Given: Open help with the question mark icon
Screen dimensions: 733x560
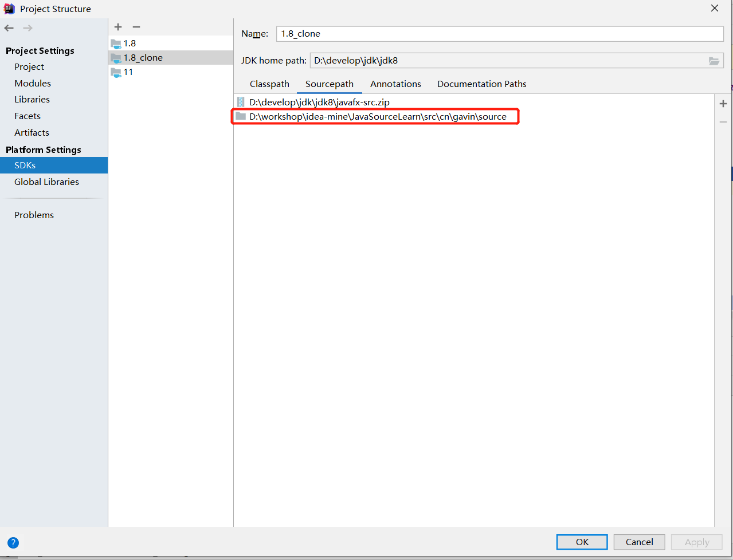Looking at the screenshot, I should 13,543.
